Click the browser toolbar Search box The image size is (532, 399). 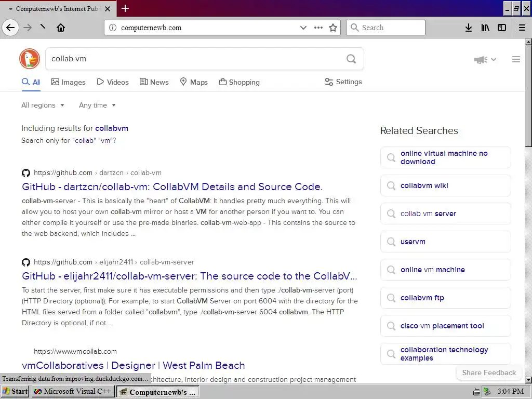coord(386,28)
